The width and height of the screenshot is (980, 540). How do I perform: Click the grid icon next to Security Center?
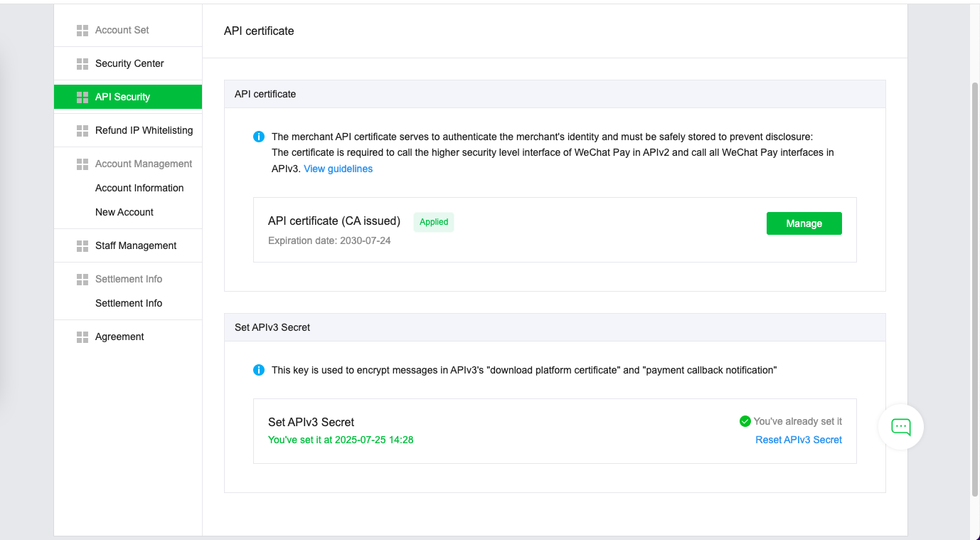(82, 63)
